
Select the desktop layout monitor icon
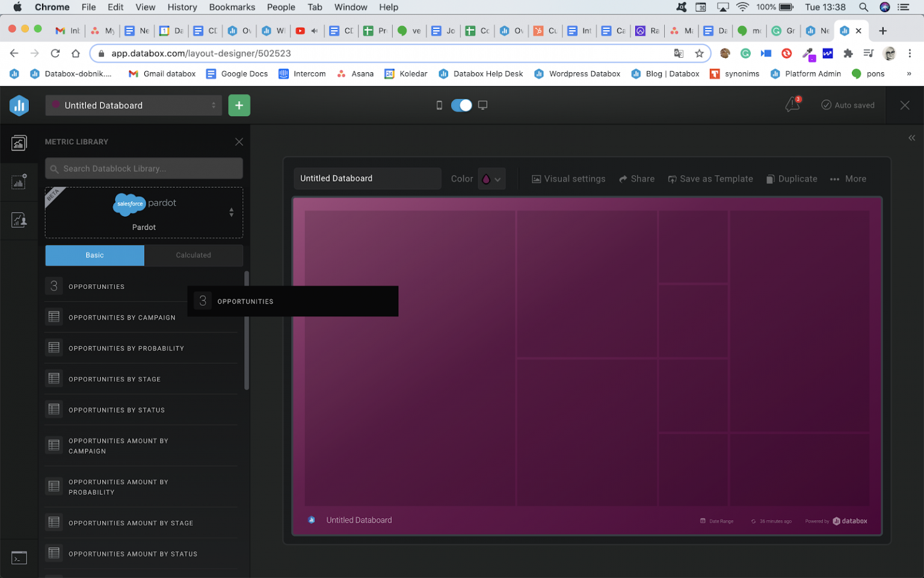pos(482,105)
